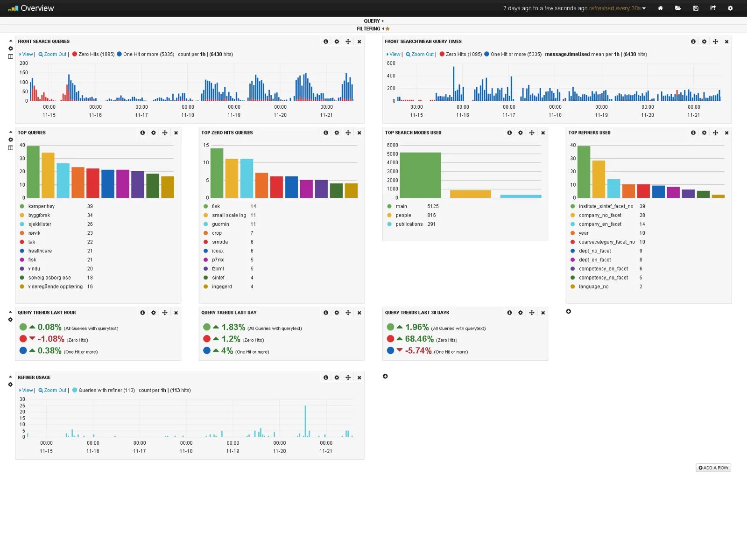The width and height of the screenshot is (747, 560).
Task: Move the Query Trends Last Day panel
Action: pos(348,313)
